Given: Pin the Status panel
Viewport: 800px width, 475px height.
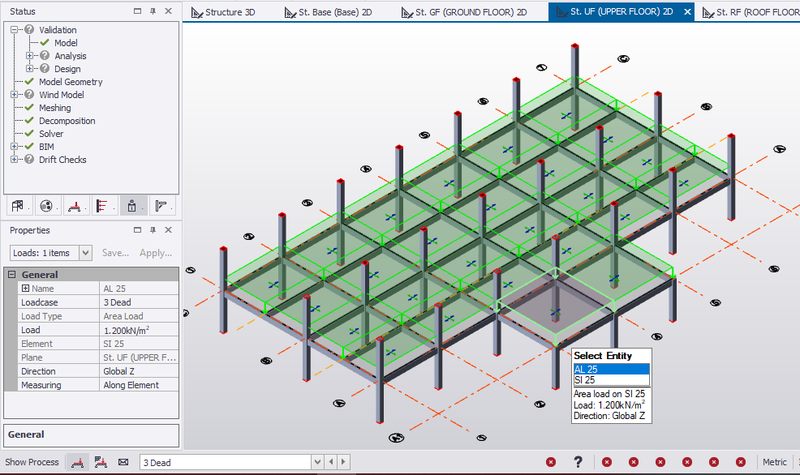Looking at the screenshot, I should click(x=153, y=11).
